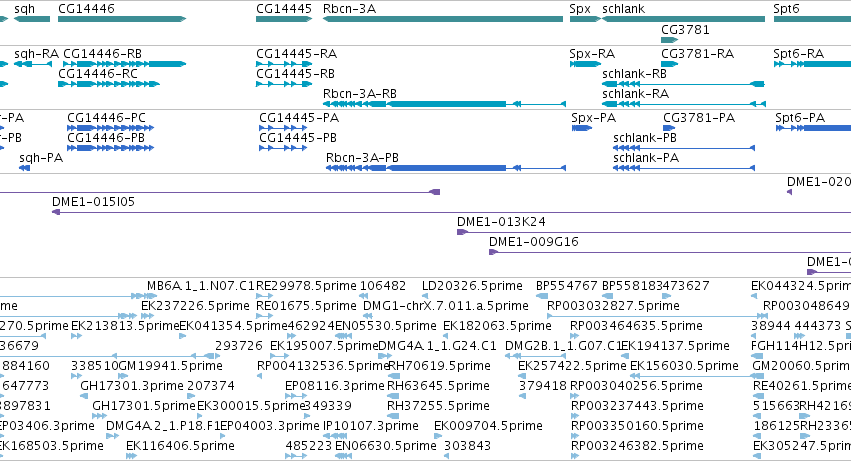Select protein Spx-PA
The height and width of the screenshot is (461, 851).
click(x=594, y=118)
